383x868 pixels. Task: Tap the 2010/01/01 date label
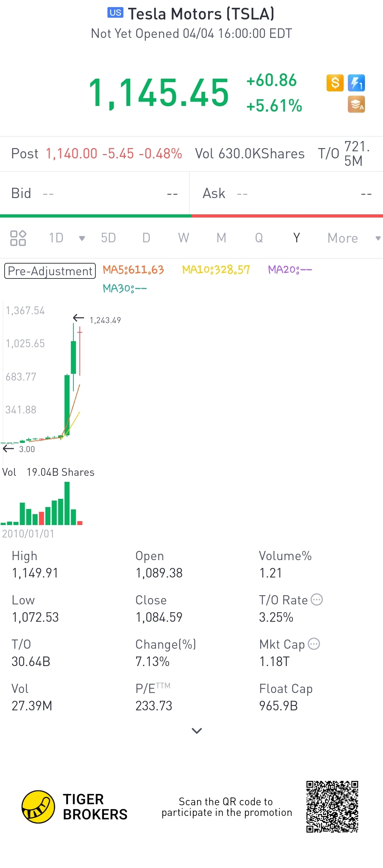[28, 534]
